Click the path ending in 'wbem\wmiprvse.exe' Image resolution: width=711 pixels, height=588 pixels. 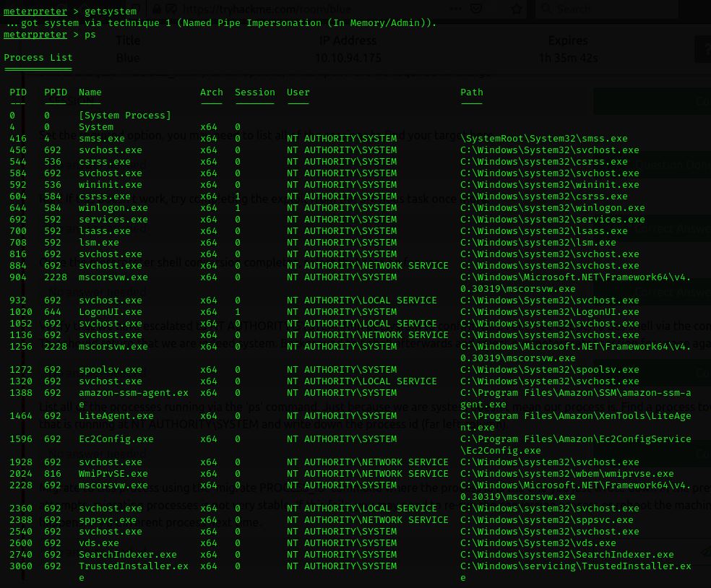pyautogui.click(x=566, y=474)
